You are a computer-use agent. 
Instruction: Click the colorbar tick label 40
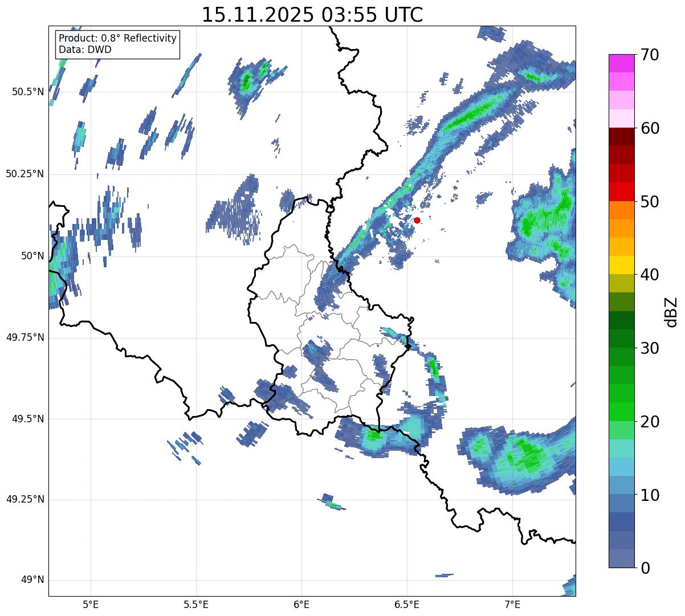[650, 275]
